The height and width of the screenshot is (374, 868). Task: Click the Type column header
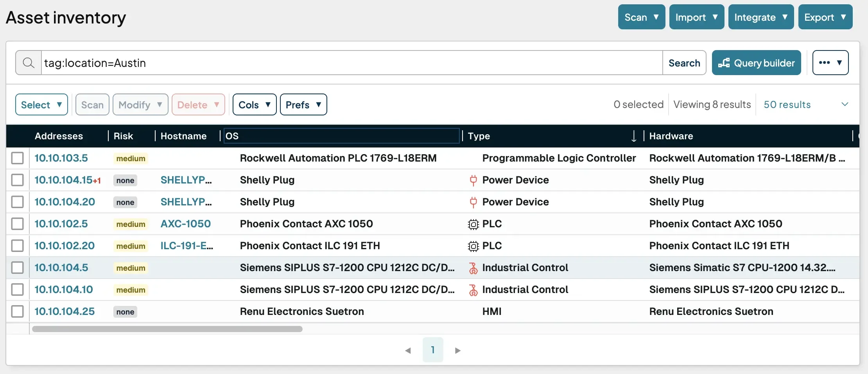(x=479, y=136)
